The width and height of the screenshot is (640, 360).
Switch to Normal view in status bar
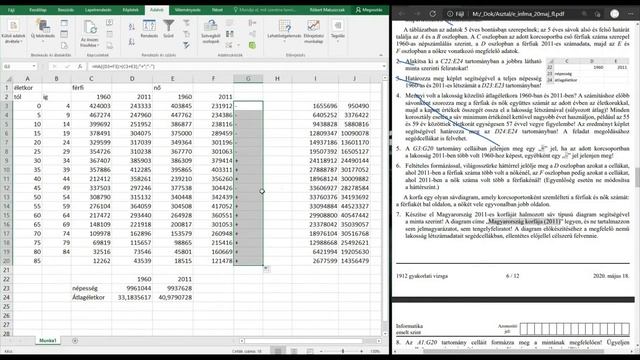pyautogui.click(x=278, y=351)
